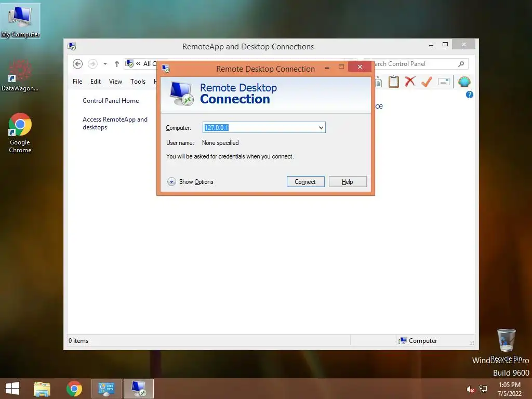Open Help in Remote Desktop Connection
Viewport: 532px width, 399px height.
348,181
